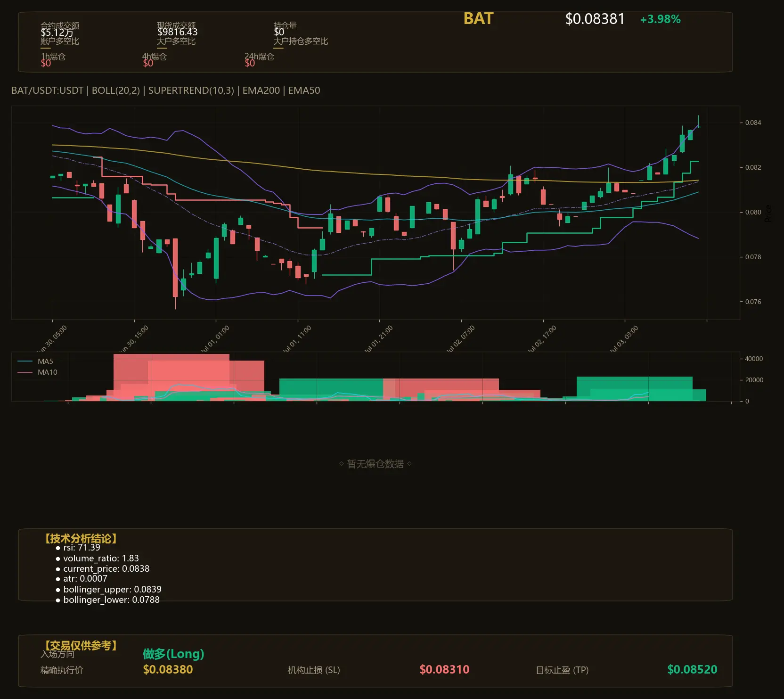Click the 账户多空比 label
The image size is (784, 699).
[60, 41]
